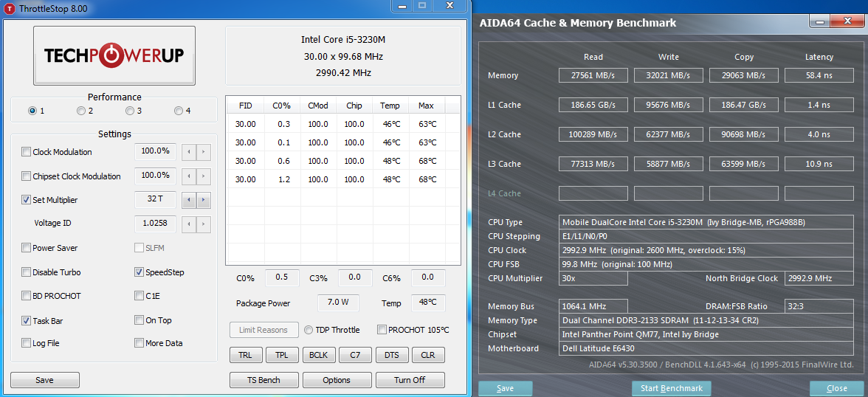Open ThrottleStop Options
This screenshot has width=868, height=397.
tap(337, 380)
